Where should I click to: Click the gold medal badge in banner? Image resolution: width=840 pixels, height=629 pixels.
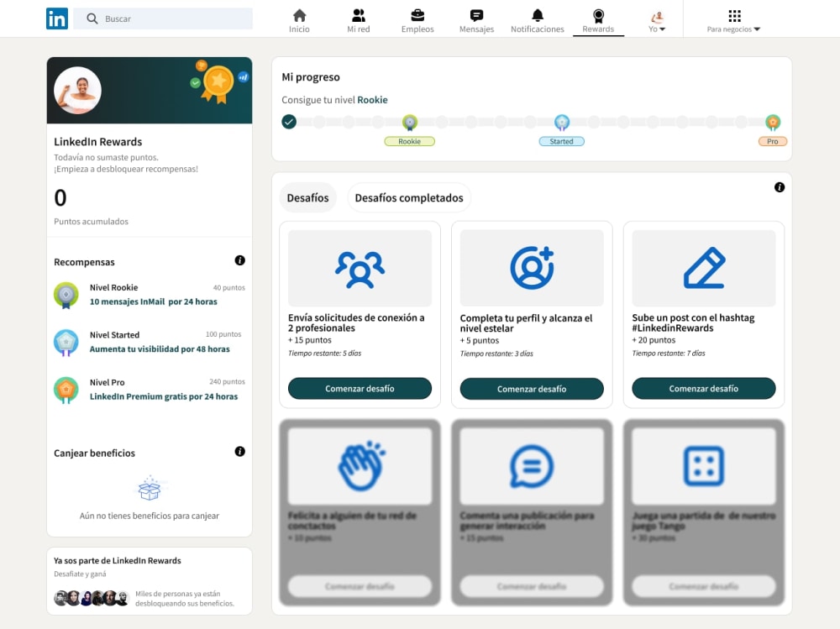[218, 83]
